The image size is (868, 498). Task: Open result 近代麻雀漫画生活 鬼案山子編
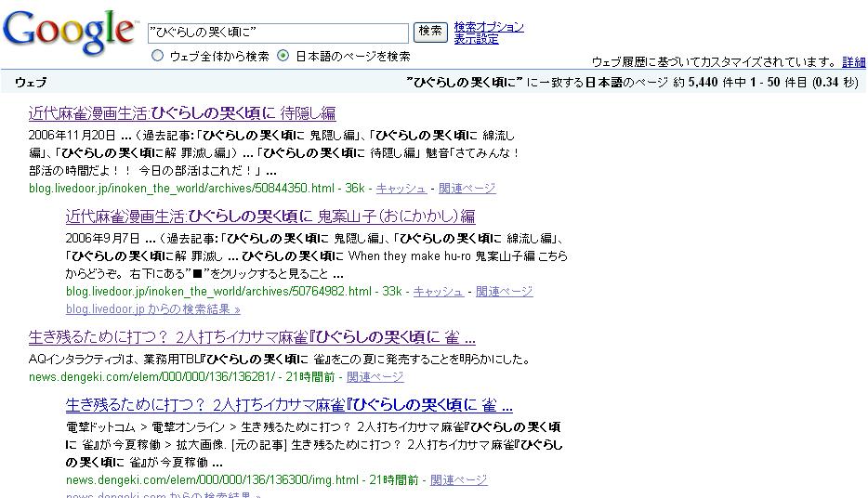[x=270, y=216]
